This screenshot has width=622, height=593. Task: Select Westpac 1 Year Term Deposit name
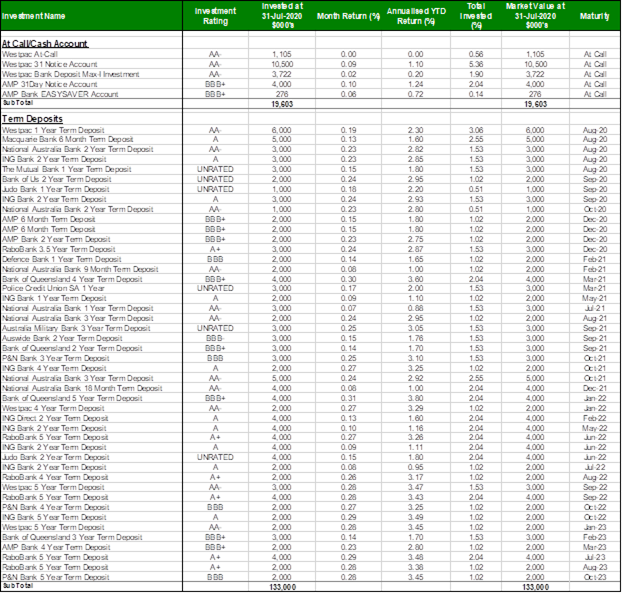tap(53, 130)
